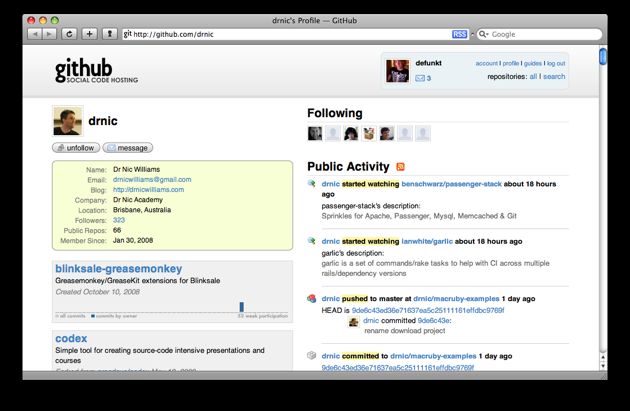Click the commit icon beside committed entry

pyautogui.click(x=311, y=356)
